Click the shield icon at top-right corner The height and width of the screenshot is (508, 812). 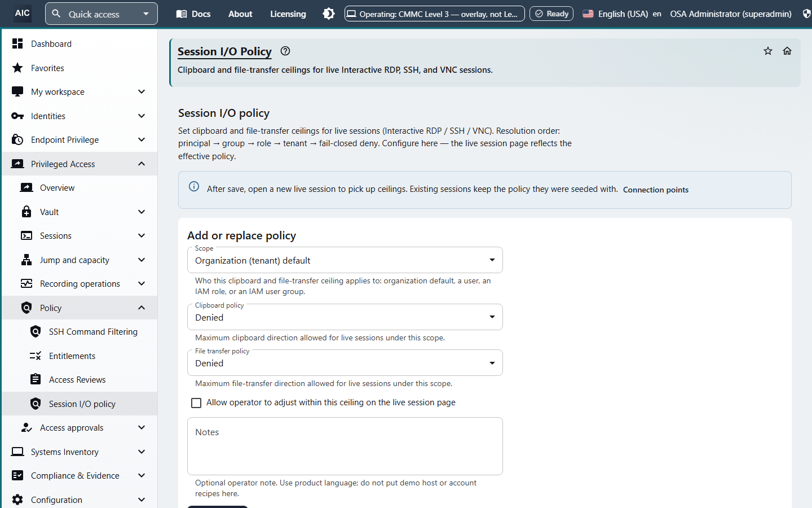pos(807,14)
